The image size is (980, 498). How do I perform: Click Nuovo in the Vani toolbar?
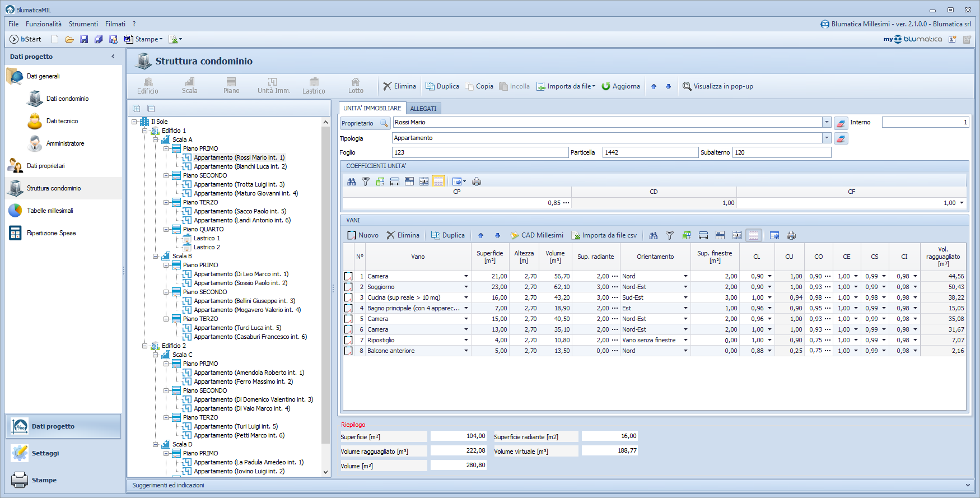(363, 235)
